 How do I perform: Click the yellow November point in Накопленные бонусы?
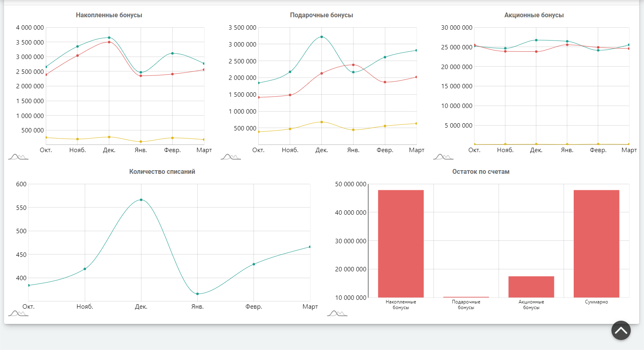(78, 139)
